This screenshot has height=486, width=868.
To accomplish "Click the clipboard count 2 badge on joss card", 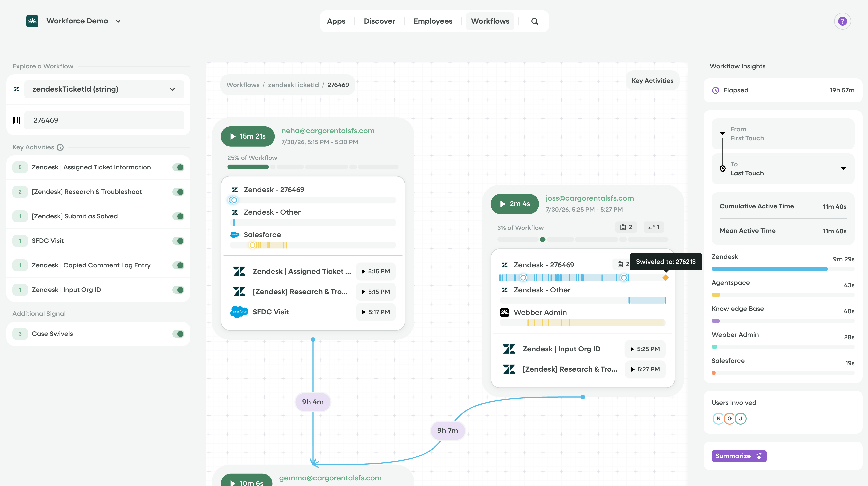I will [x=626, y=227].
